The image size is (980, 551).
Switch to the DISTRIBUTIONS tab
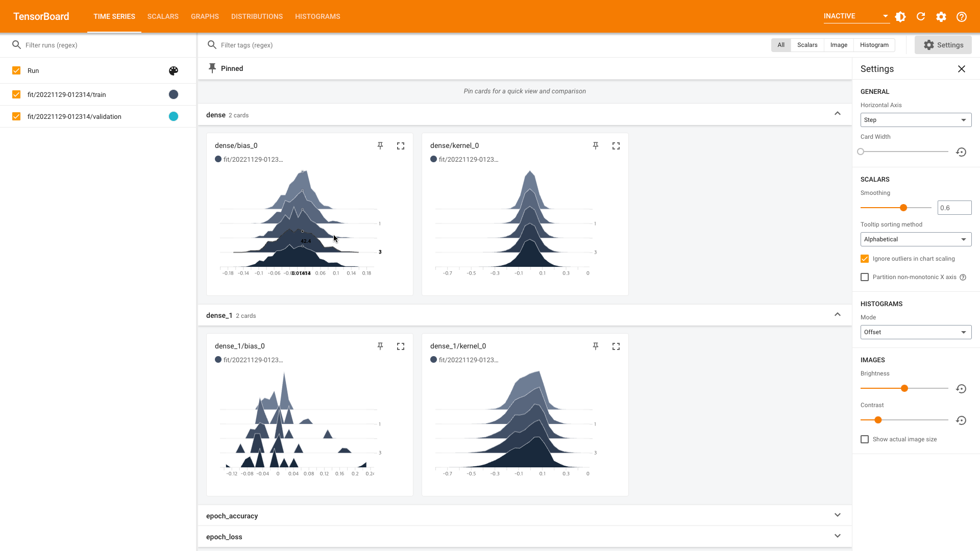257,16
